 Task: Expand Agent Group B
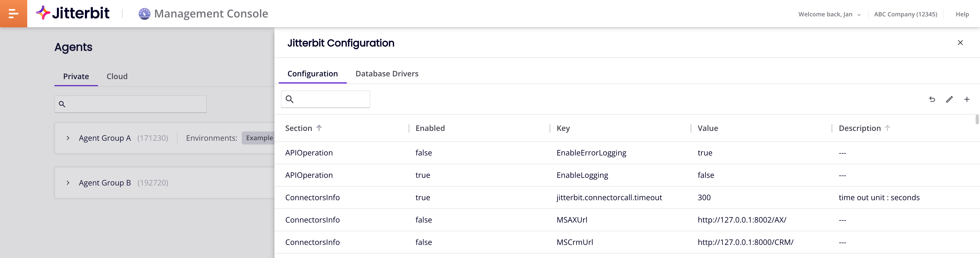(x=68, y=183)
